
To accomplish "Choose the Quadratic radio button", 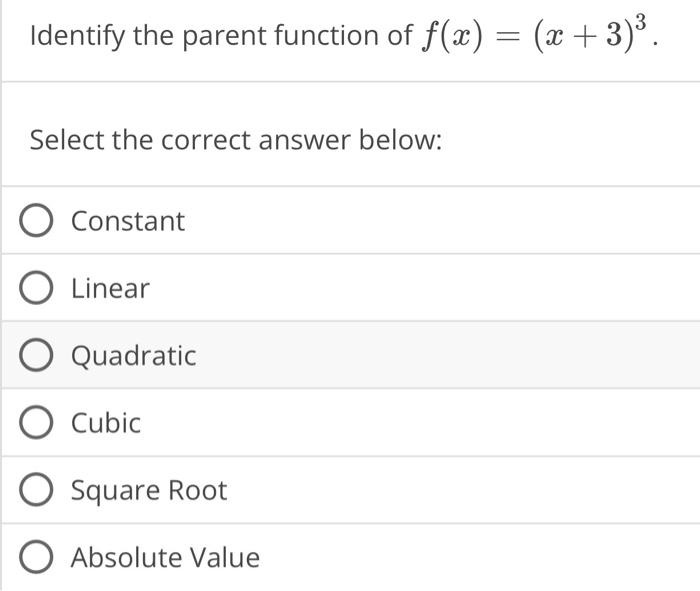I will pos(36,355).
